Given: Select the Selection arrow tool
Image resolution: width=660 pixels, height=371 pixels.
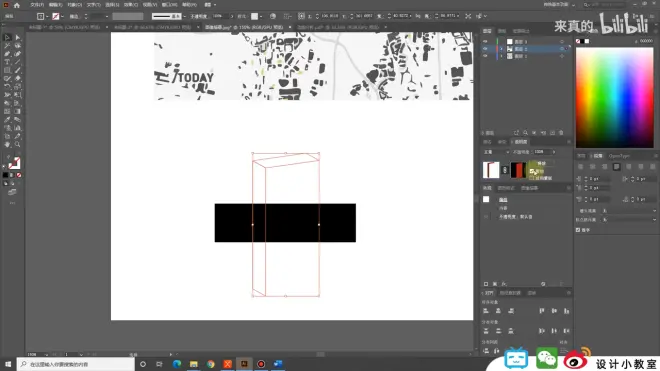Looking at the screenshot, I should click(x=7, y=37).
